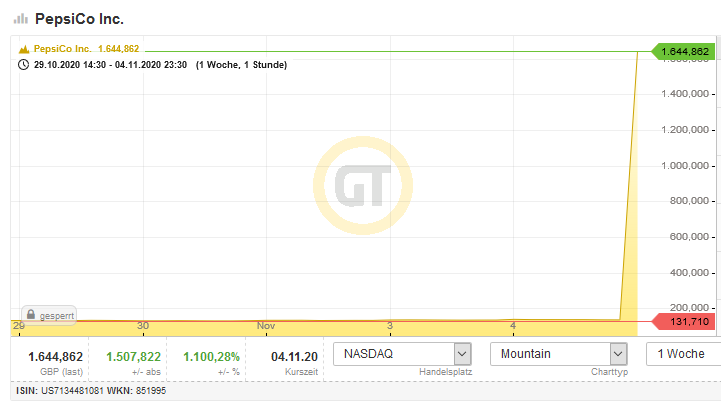Open the 1 Woche timeframe dropdown

683,354
